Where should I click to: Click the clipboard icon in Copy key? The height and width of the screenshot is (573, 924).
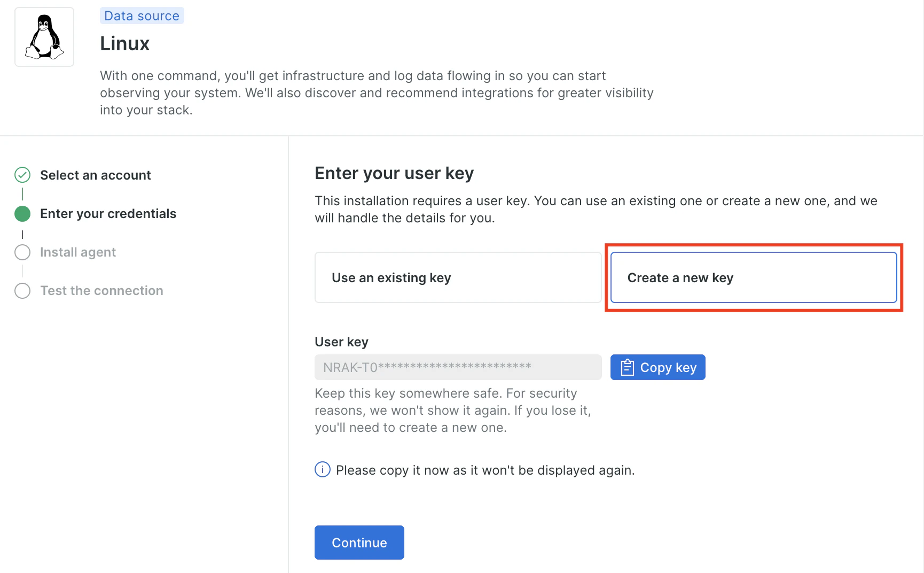[628, 368]
